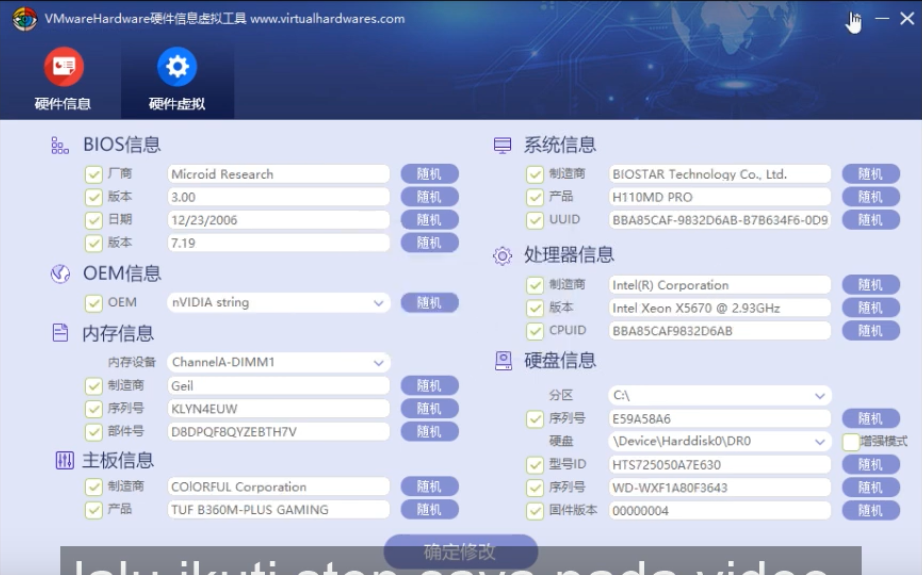922x575 pixels.
Task: Toggle the OEM checkbox
Action: tap(93, 303)
